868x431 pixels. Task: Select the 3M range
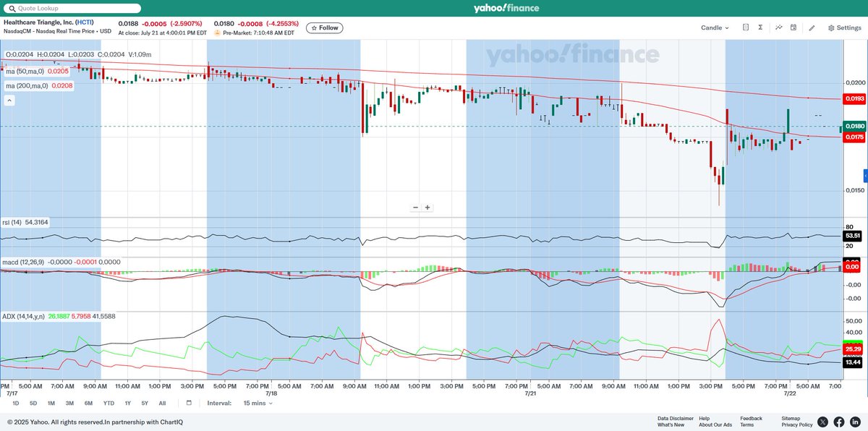coord(69,403)
